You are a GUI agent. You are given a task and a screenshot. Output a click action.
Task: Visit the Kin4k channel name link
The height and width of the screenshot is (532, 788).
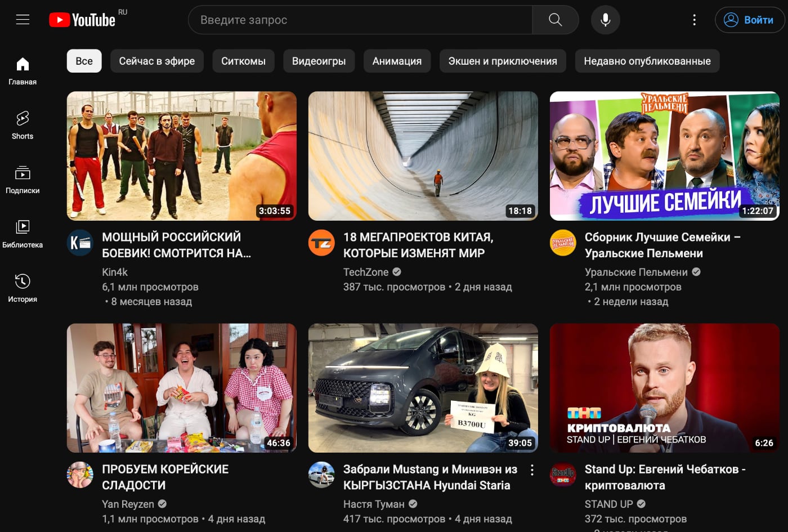point(115,272)
